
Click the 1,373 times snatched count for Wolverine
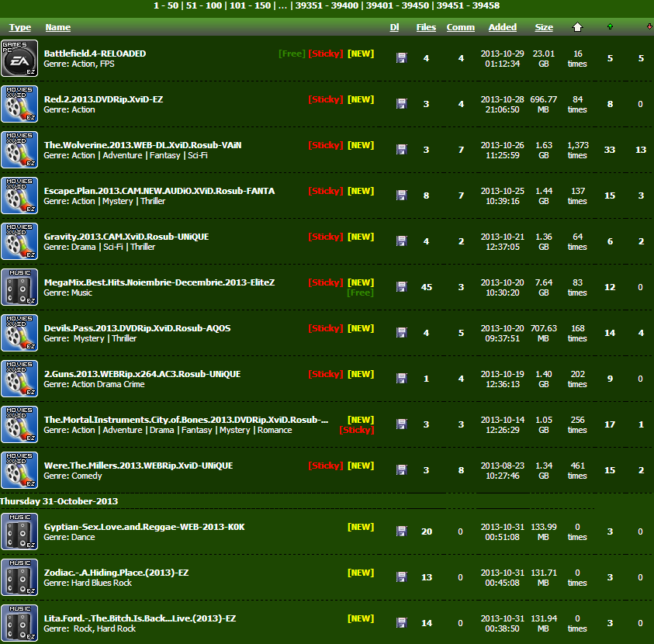coord(578,151)
